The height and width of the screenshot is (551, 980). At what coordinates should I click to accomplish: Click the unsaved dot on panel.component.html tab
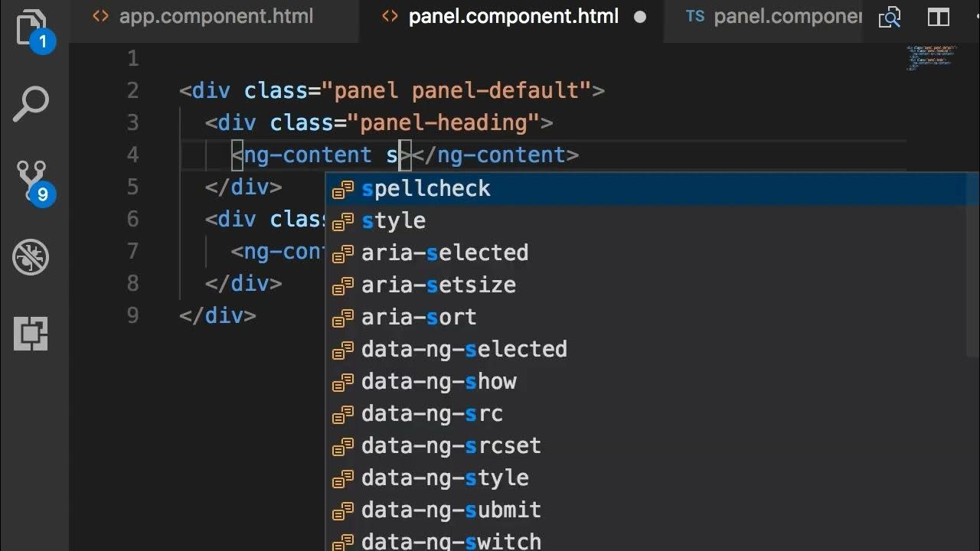640,17
